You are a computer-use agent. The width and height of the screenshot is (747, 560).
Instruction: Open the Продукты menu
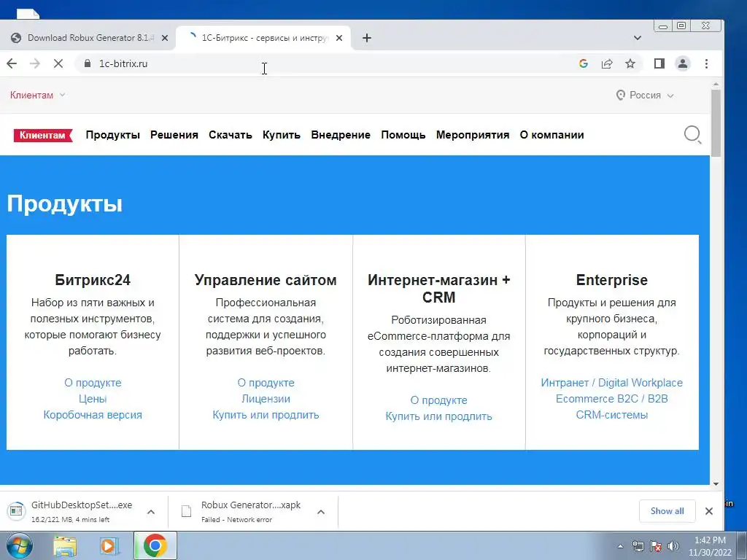[113, 135]
